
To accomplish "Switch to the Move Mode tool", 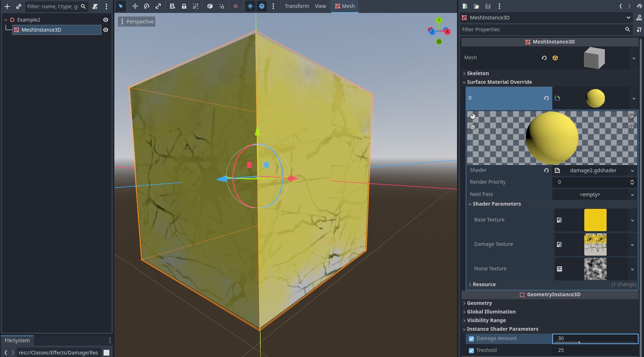I will (135, 6).
